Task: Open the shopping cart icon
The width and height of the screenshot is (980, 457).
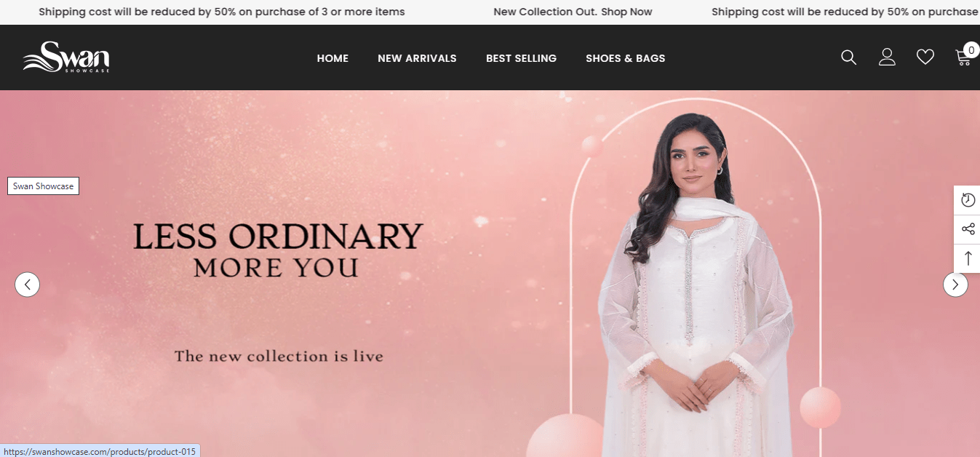Action: coord(963,57)
